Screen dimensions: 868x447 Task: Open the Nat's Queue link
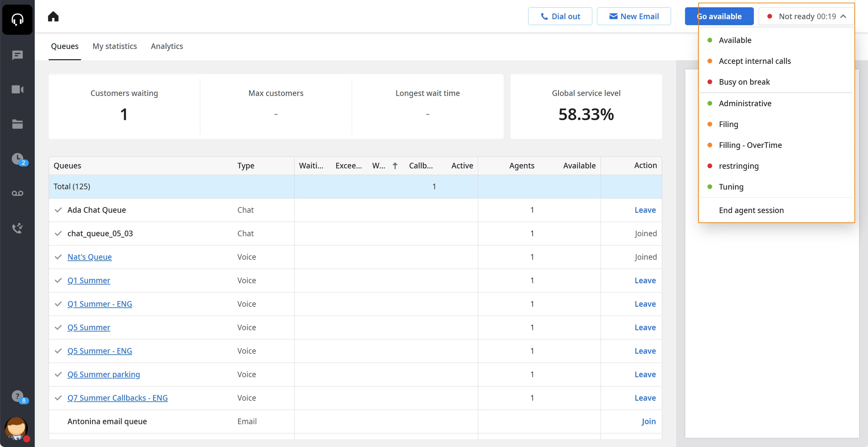(89, 257)
